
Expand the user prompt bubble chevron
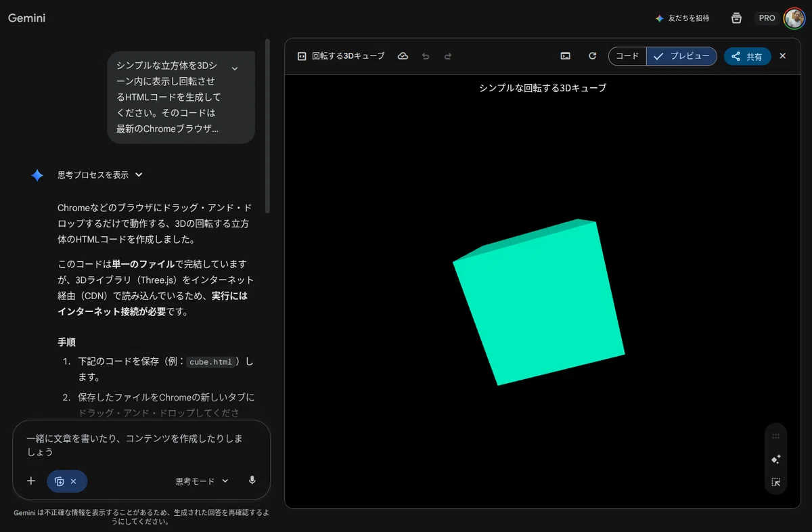(x=235, y=68)
